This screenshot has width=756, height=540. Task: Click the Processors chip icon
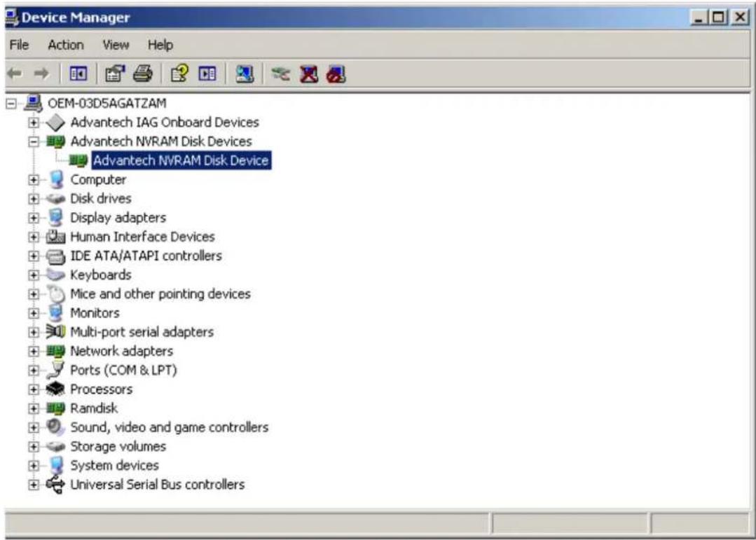click(x=55, y=389)
